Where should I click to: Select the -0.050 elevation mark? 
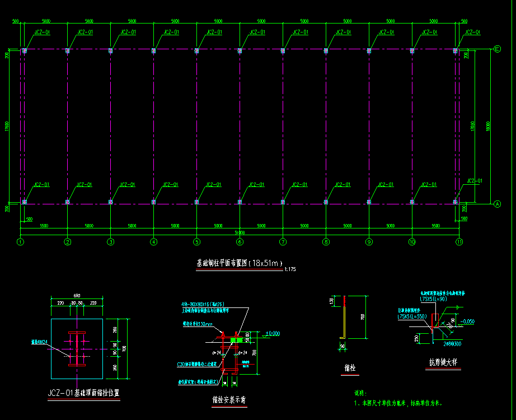click(x=467, y=322)
